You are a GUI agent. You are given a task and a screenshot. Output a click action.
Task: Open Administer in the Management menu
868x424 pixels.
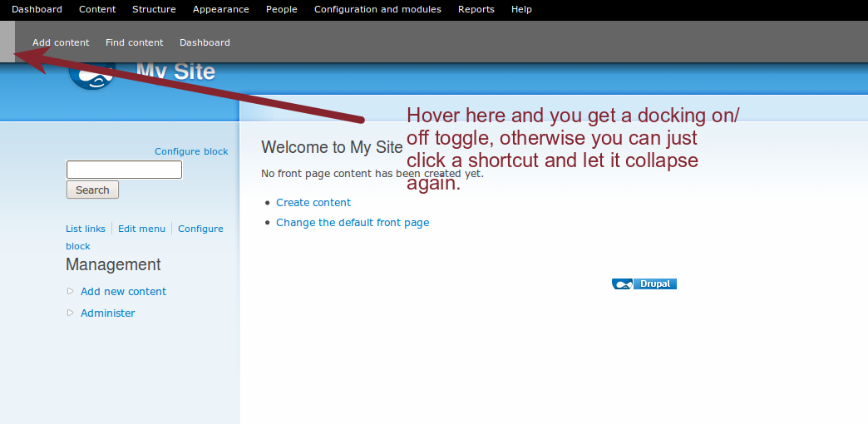(x=108, y=313)
